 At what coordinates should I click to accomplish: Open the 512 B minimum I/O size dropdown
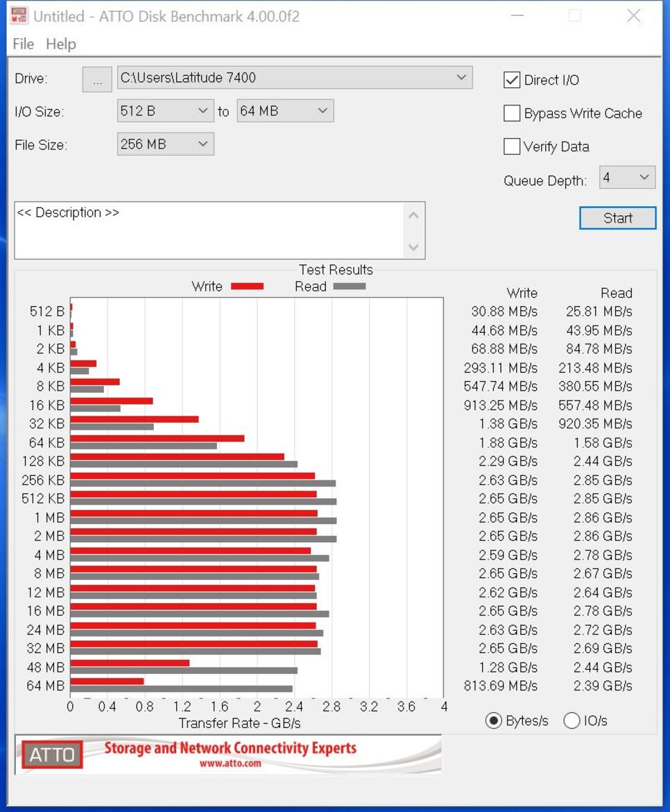[166, 111]
